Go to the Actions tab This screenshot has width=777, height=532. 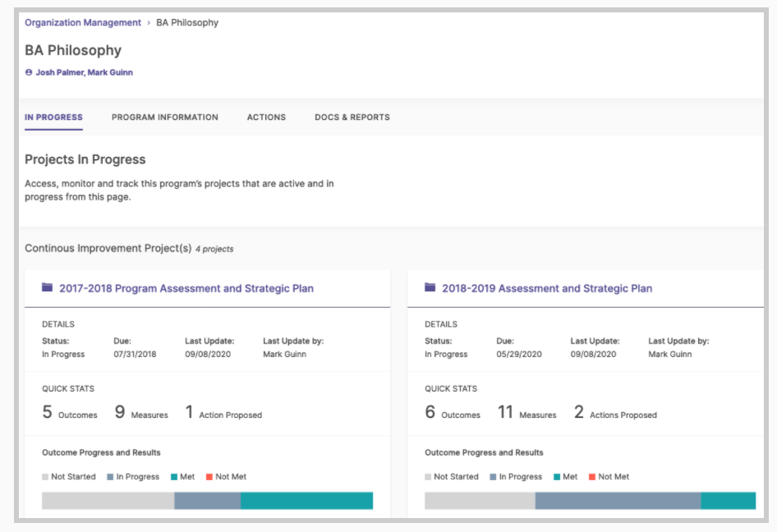(x=267, y=117)
